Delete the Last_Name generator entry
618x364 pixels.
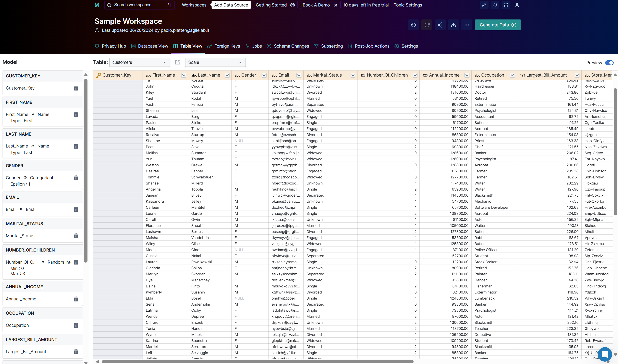pos(76,146)
